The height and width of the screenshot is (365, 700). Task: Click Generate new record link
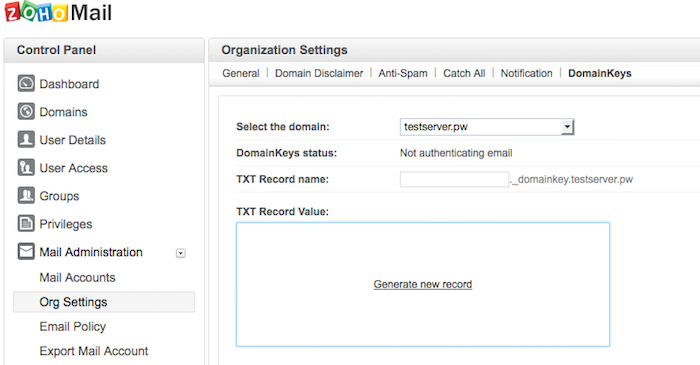423,284
